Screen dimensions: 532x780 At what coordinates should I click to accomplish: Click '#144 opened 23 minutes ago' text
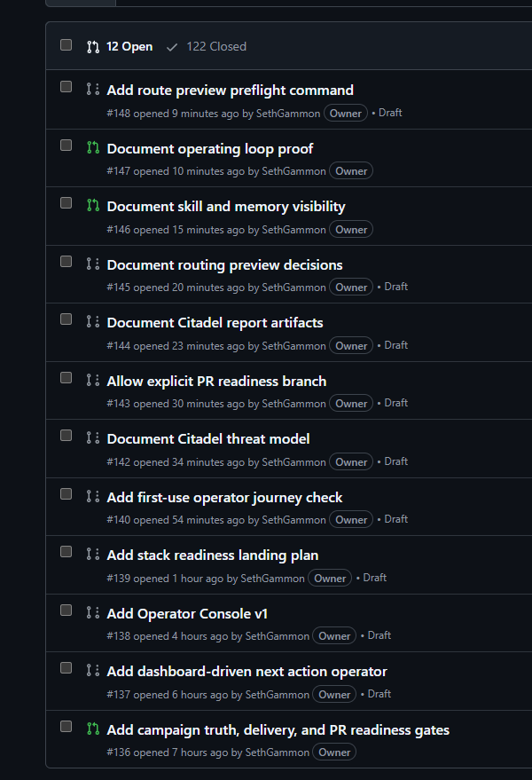[x=176, y=346]
